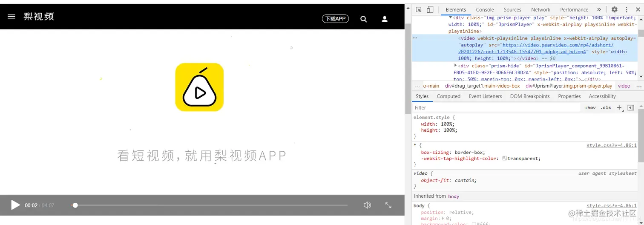Click the box-sizing: border-box declaration
This screenshot has width=644, height=225.
pos(453,152)
